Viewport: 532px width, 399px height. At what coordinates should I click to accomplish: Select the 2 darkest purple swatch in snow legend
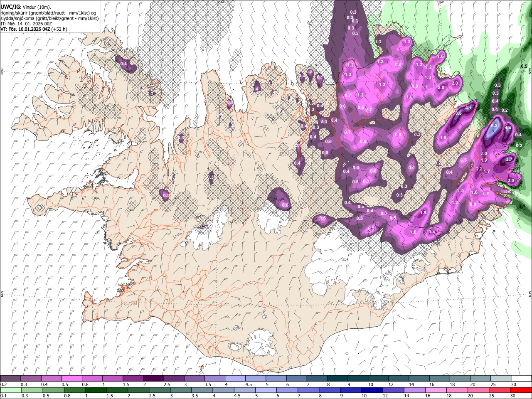pyautogui.click(x=153, y=378)
